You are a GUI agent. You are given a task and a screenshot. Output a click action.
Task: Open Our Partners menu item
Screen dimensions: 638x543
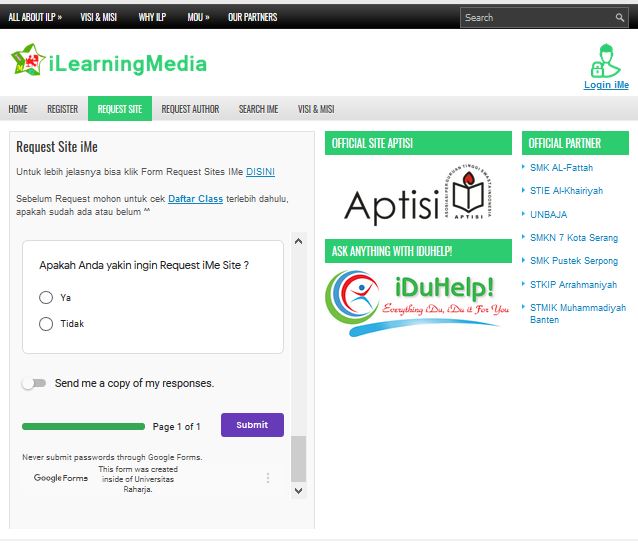pyautogui.click(x=253, y=17)
